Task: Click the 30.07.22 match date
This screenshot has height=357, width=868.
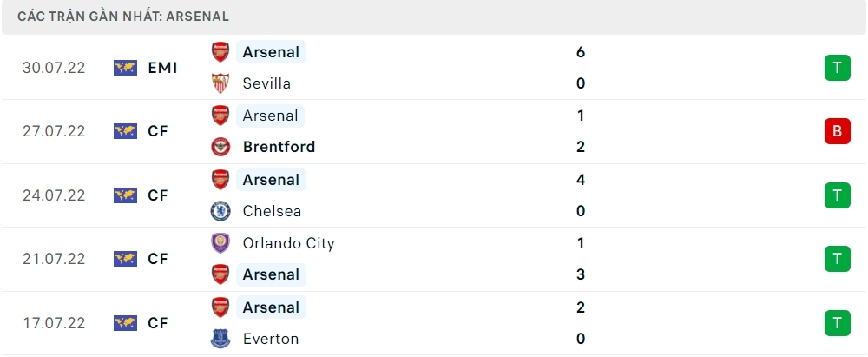Action: tap(54, 68)
